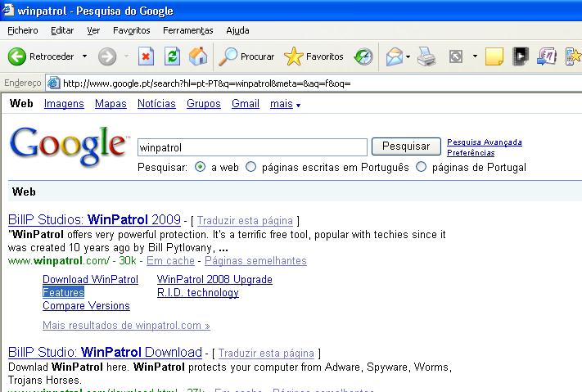Open first result's 'Páginas semelhantes' link

[x=255, y=261]
